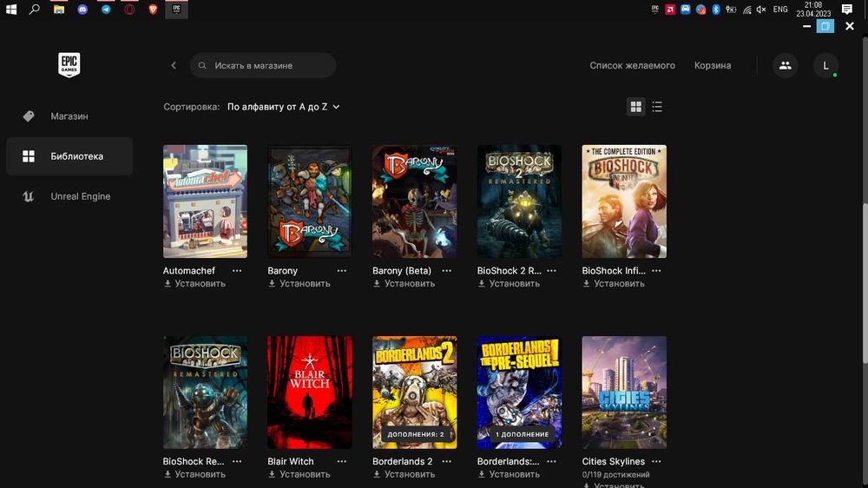This screenshot has width=868, height=488.
Task: Click the "Cities Skylines" title text
Action: tap(614, 461)
